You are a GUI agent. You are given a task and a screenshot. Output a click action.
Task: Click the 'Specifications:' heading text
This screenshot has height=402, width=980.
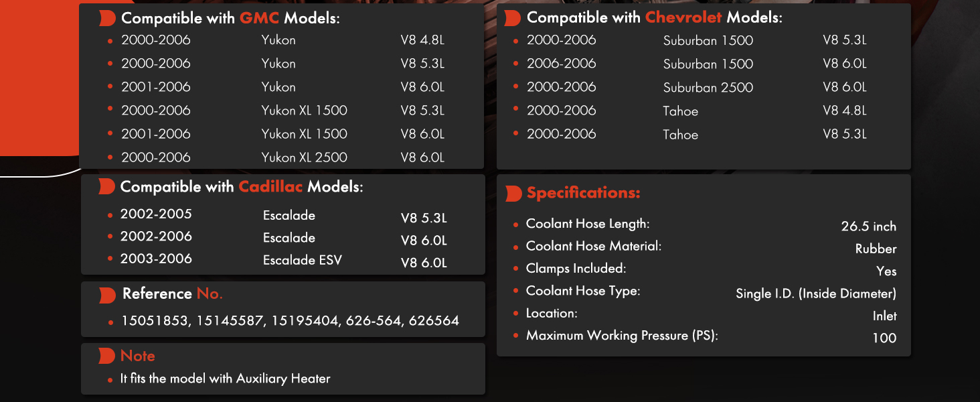584,194
